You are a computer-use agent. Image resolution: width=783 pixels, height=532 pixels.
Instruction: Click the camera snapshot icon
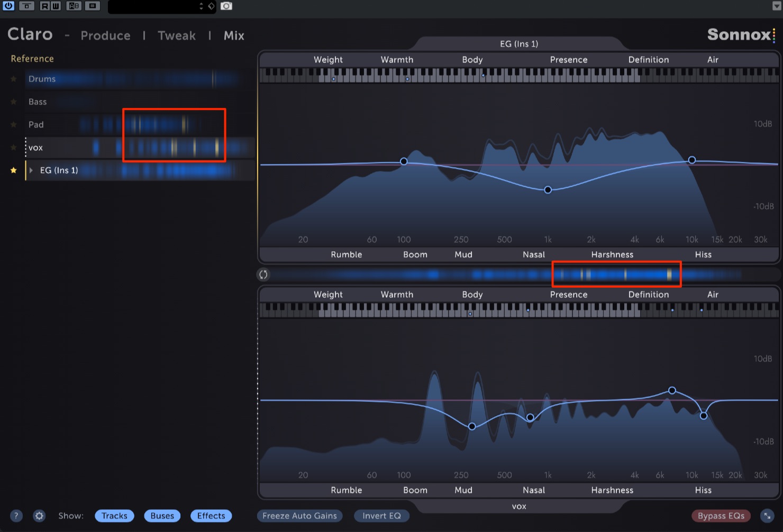[x=226, y=6]
